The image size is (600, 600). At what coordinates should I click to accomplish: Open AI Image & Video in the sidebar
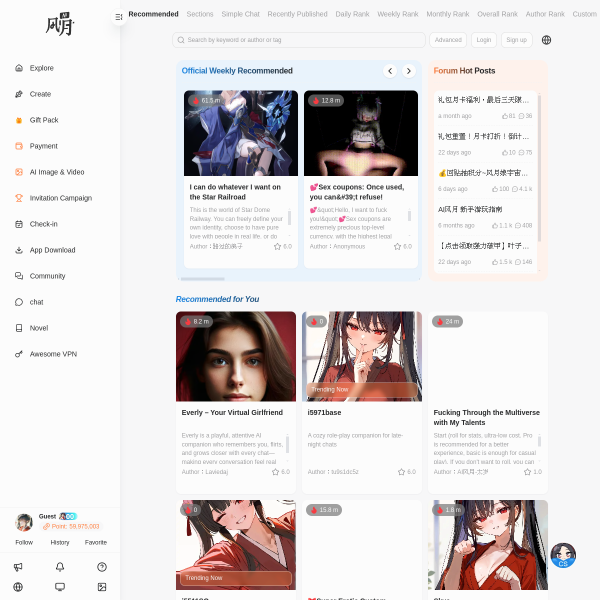[49, 172]
